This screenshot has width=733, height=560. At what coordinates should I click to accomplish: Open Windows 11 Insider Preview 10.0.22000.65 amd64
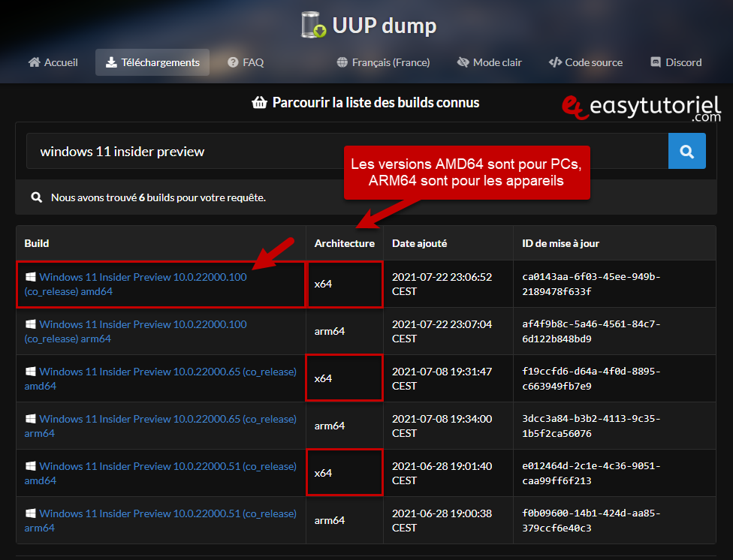pyautogui.click(x=161, y=378)
